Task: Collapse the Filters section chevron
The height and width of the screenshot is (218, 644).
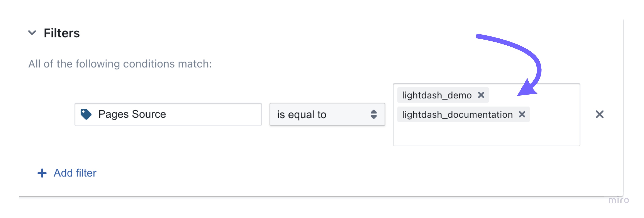Action: [x=32, y=33]
